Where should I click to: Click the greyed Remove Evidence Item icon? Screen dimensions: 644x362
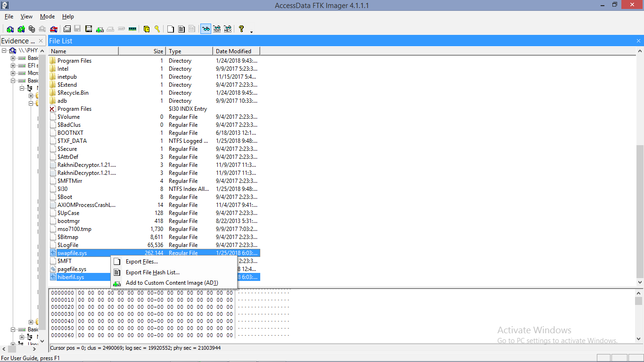42,29
